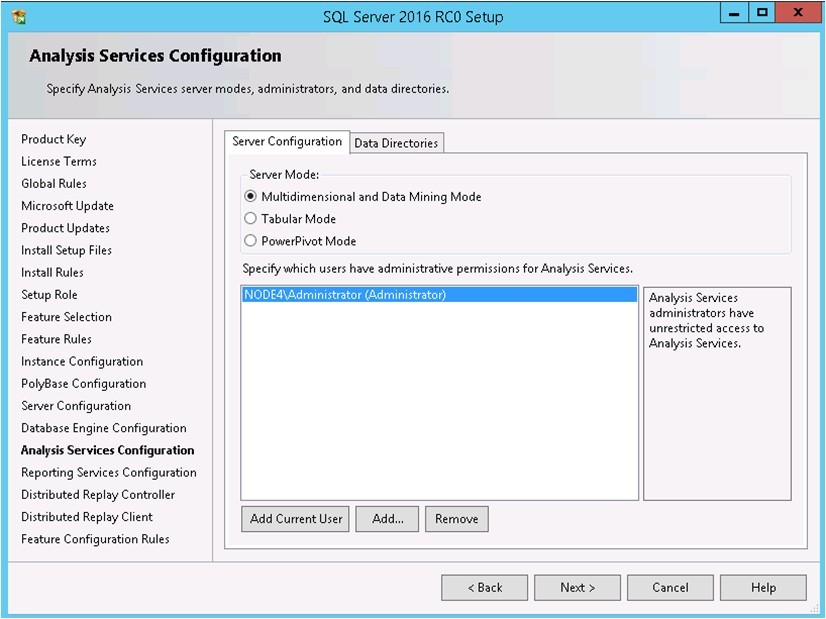
Task: Click License Terms in the steps list
Action: click(59, 161)
